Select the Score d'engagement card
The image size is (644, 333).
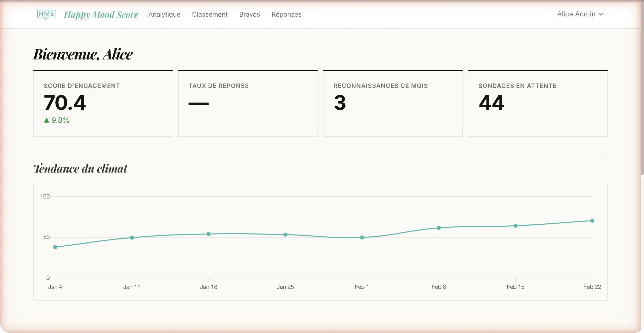(103, 103)
